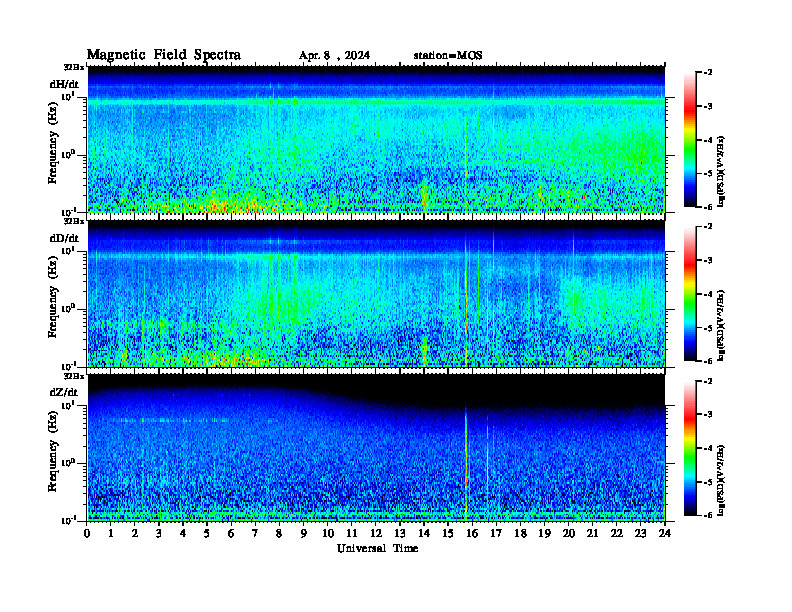
Task: Click the color scale bar beside dH/dt
Action: coord(690,140)
